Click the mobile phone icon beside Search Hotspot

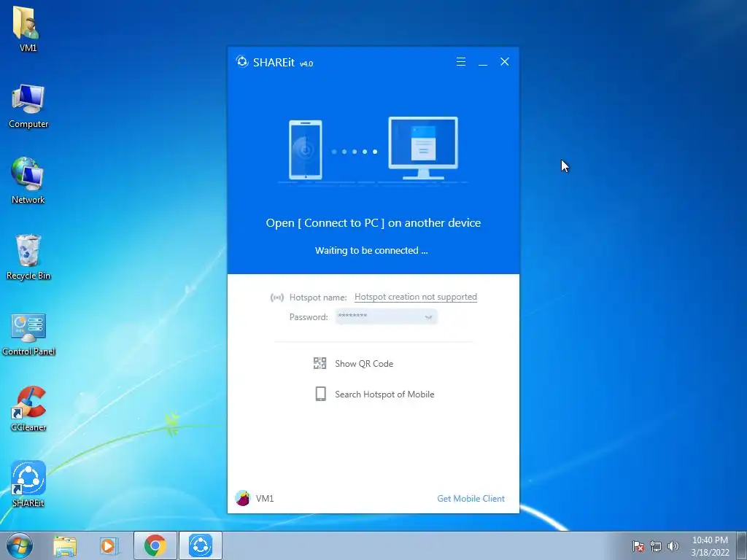tap(321, 394)
